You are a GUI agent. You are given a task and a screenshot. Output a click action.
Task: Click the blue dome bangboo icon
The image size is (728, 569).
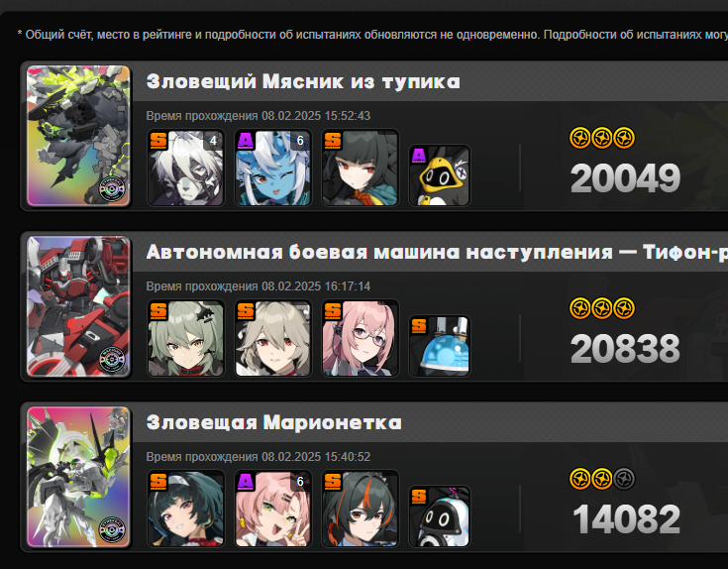[440, 346]
